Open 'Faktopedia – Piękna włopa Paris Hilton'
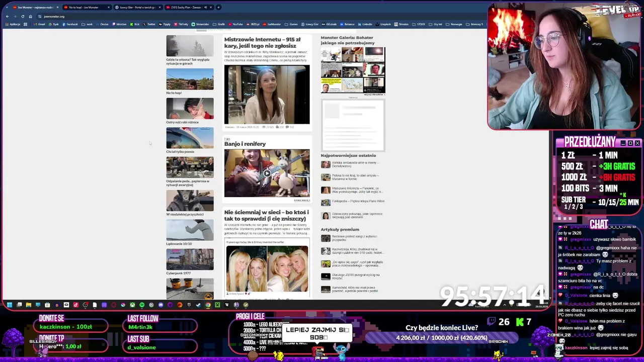 pyautogui.click(x=358, y=201)
